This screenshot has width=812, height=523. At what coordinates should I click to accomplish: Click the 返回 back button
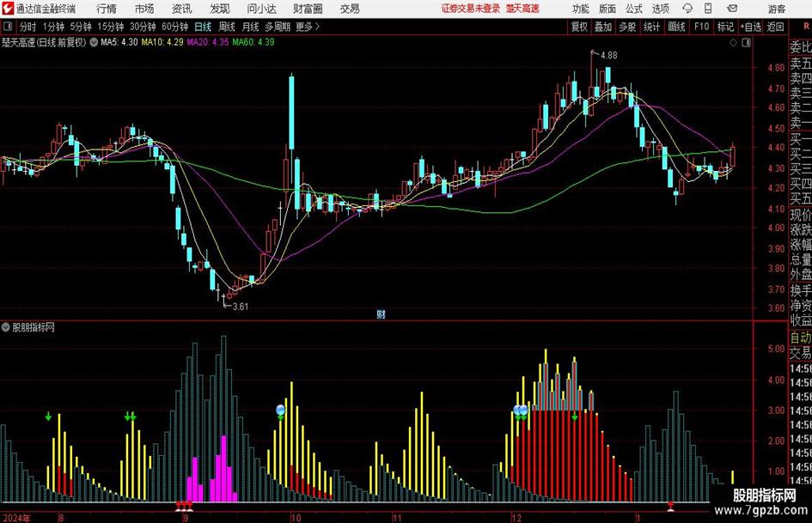click(x=775, y=27)
